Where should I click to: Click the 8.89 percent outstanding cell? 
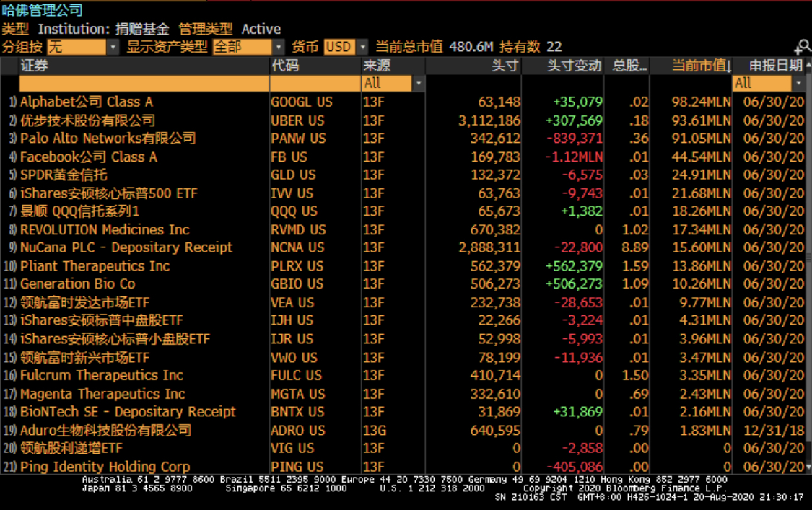[635, 247]
